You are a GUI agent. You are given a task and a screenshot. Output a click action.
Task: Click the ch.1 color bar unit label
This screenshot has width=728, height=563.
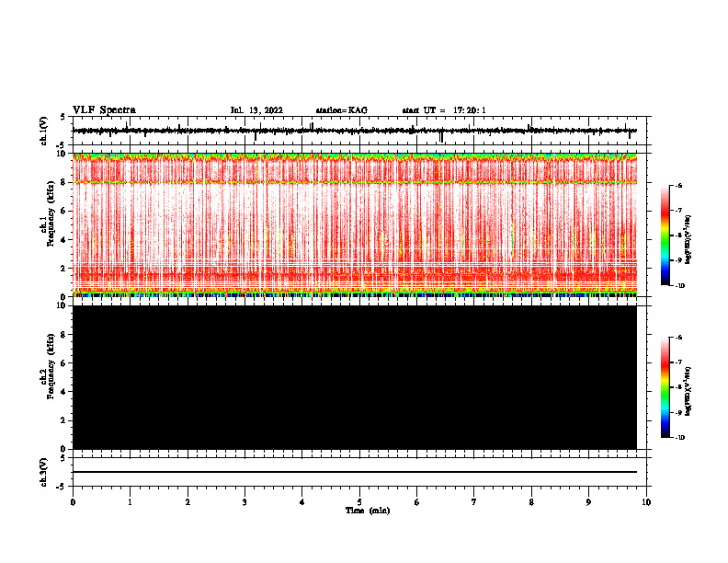688,240
